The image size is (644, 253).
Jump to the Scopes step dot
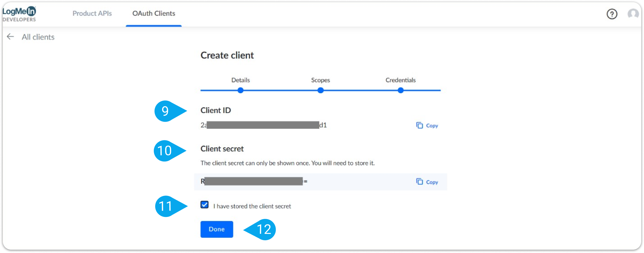(x=320, y=90)
